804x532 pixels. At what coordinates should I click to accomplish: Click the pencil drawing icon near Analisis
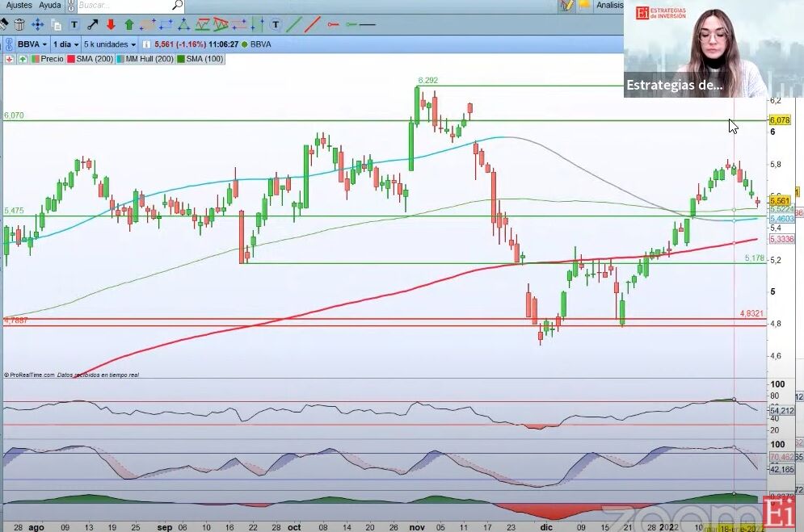566,5
